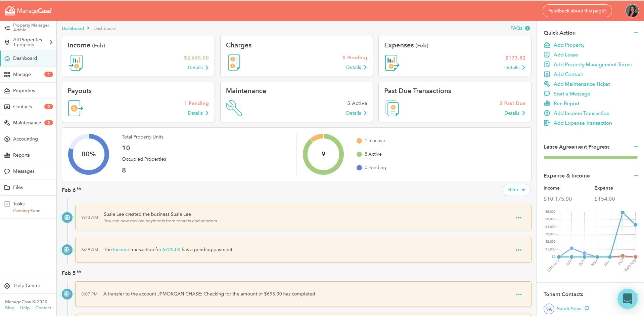Open the options menu on the Income transaction entry
Viewport: 644px width, 320px height.
tap(519, 250)
